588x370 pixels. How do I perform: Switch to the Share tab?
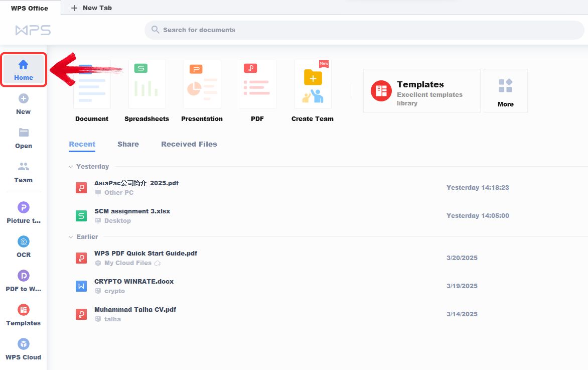[x=128, y=144]
